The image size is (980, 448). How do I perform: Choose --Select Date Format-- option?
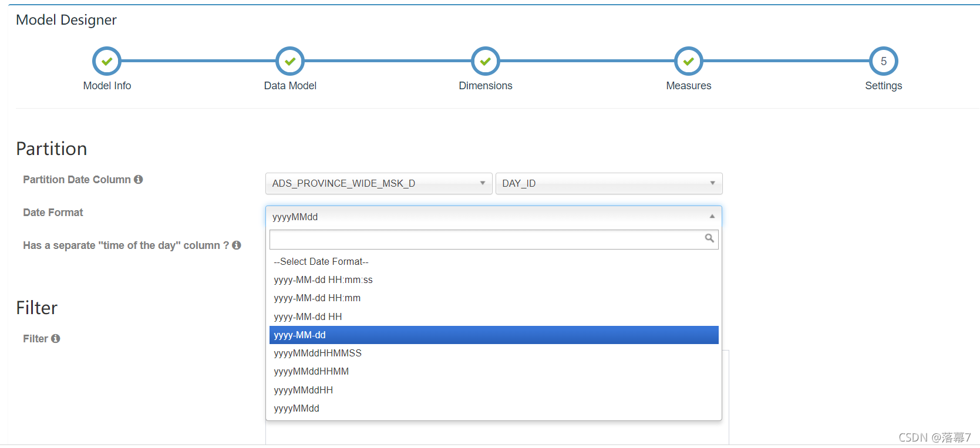point(494,262)
